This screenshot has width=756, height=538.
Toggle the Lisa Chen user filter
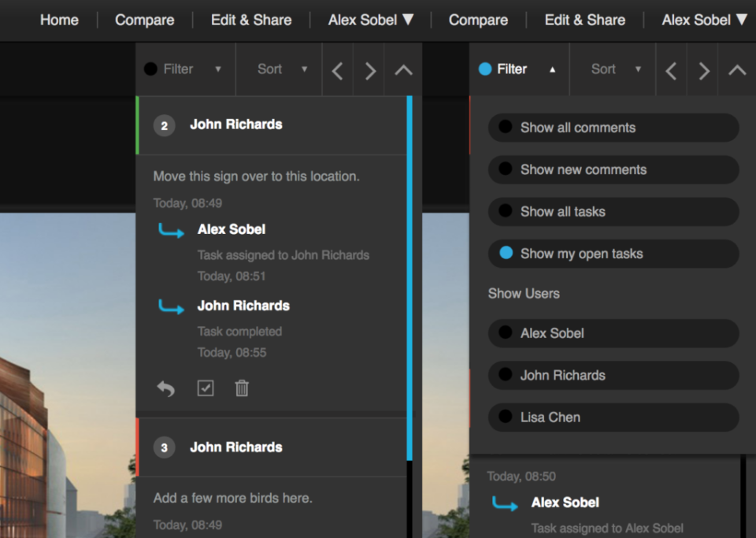tap(613, 417)
